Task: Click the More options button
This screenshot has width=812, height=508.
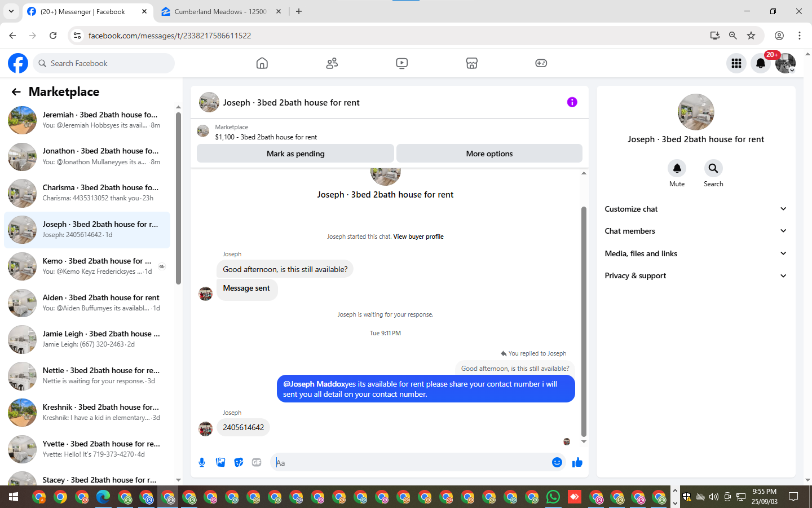Action: (x=489, y=154)
